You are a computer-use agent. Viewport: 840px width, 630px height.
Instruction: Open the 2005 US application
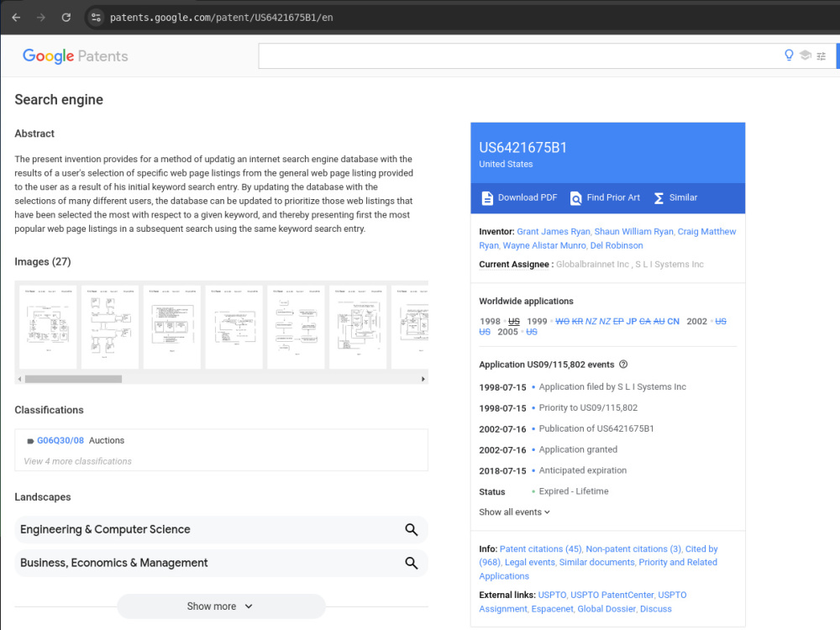[x=532, y=332]
